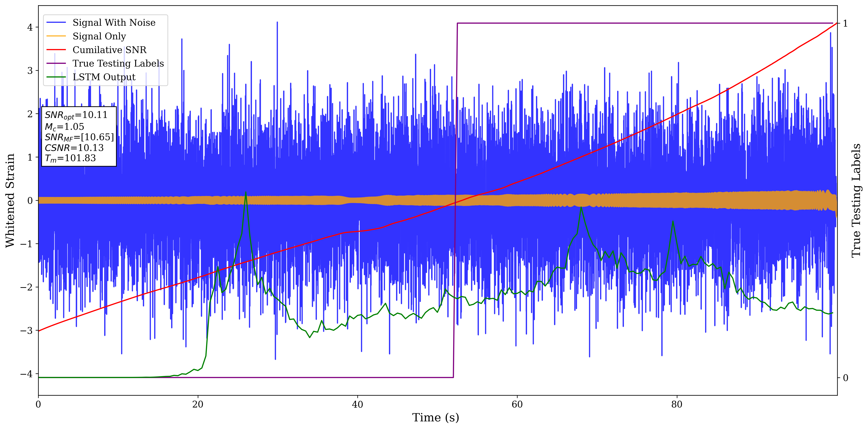
Task: Click the orange Signal Only legend line
Action: click(x=56, y=36)
